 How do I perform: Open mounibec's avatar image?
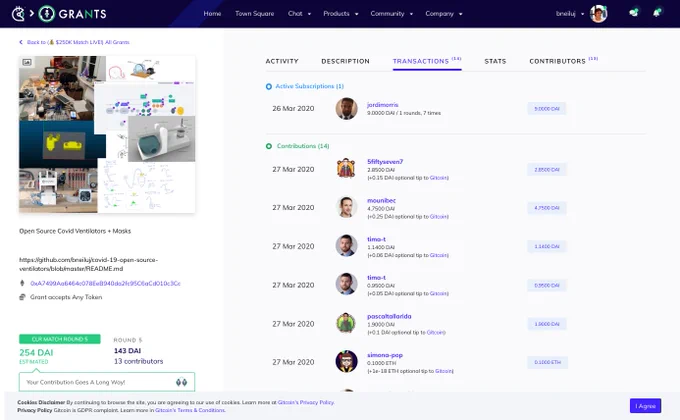347,207
